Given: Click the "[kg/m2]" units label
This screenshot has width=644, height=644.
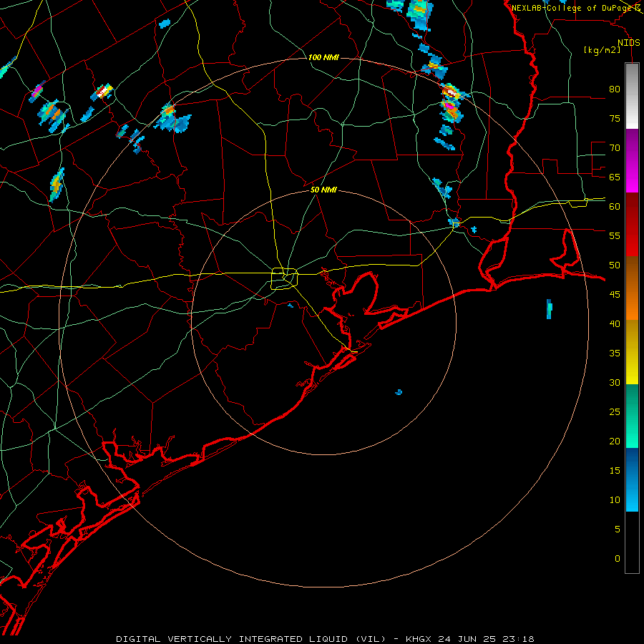Looking at the screenshot, I should coord(602,50).
